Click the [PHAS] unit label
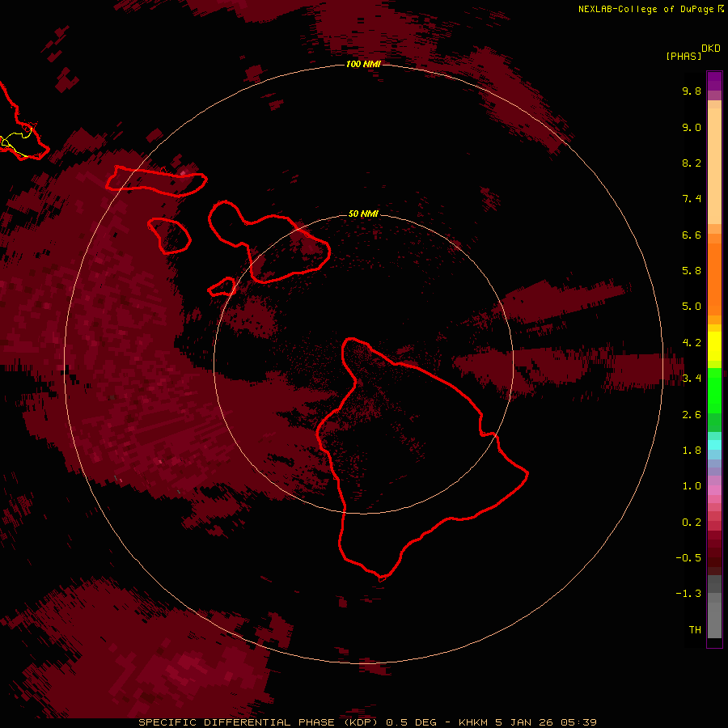The width and height of the screenshot is (728, 728). coord(684,57)
